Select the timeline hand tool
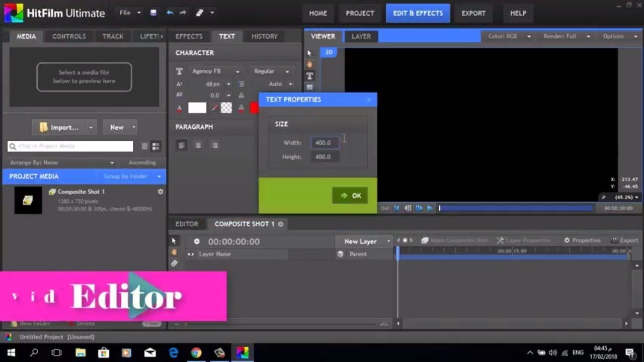 (174, 252)
